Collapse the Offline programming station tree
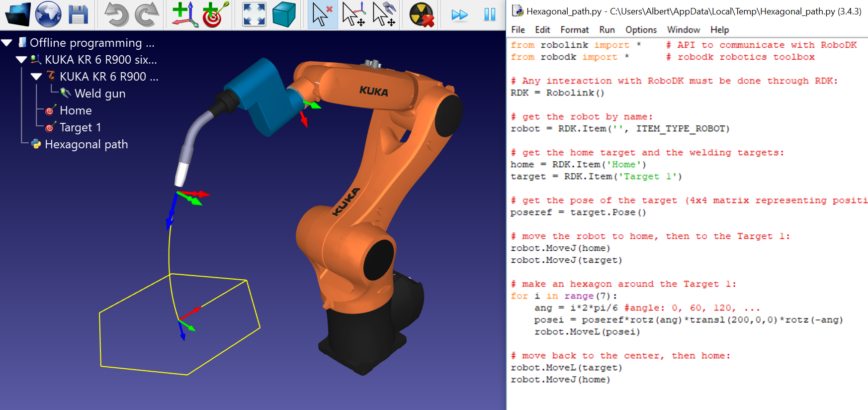The width and height of the screenshot is (868, 410). 7,43
